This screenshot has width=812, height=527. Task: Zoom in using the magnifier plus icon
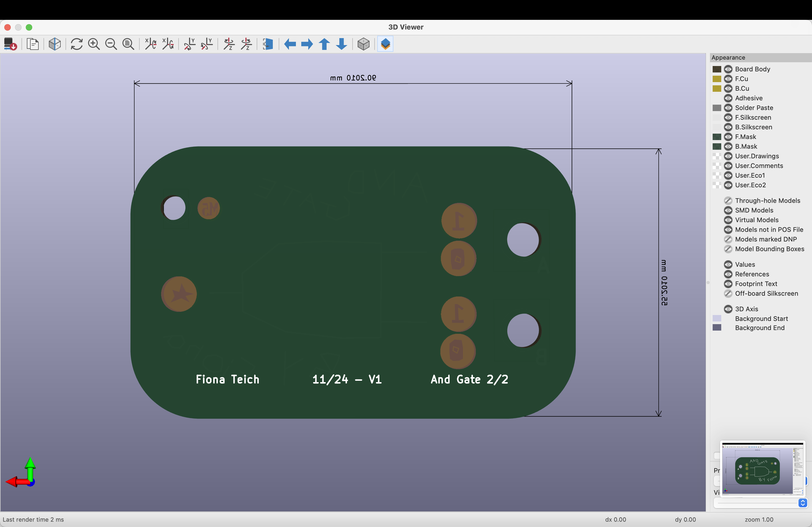tap(94, 44)
